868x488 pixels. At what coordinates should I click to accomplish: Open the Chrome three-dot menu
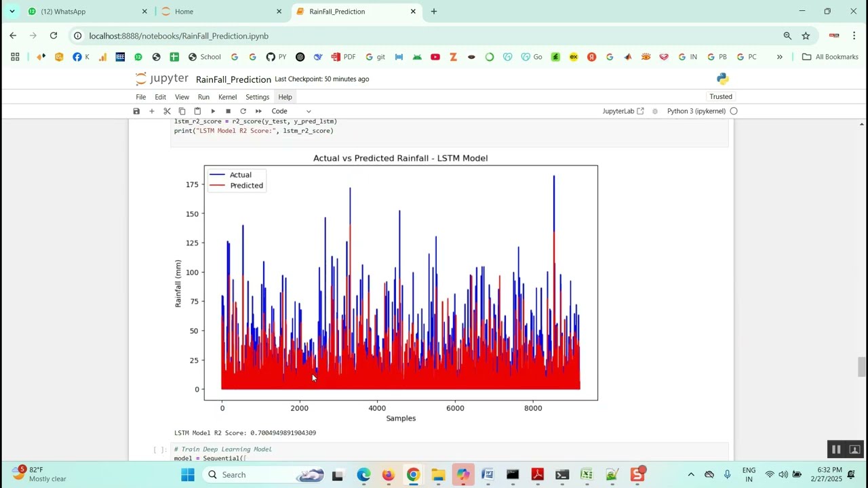click(x=854, y=36)
